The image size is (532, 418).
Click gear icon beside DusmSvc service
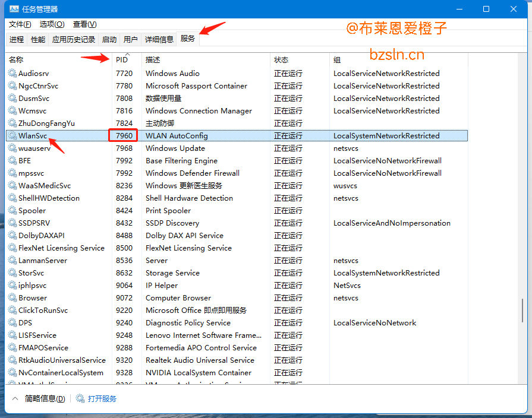[x=12, y=99]
